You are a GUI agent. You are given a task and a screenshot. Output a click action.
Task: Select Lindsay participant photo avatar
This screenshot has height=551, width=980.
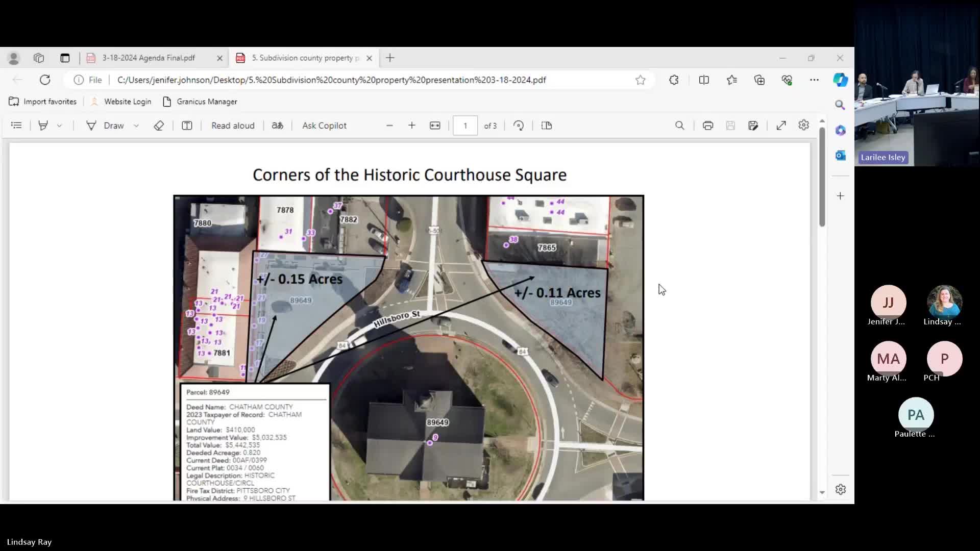[x=944, y=303]
